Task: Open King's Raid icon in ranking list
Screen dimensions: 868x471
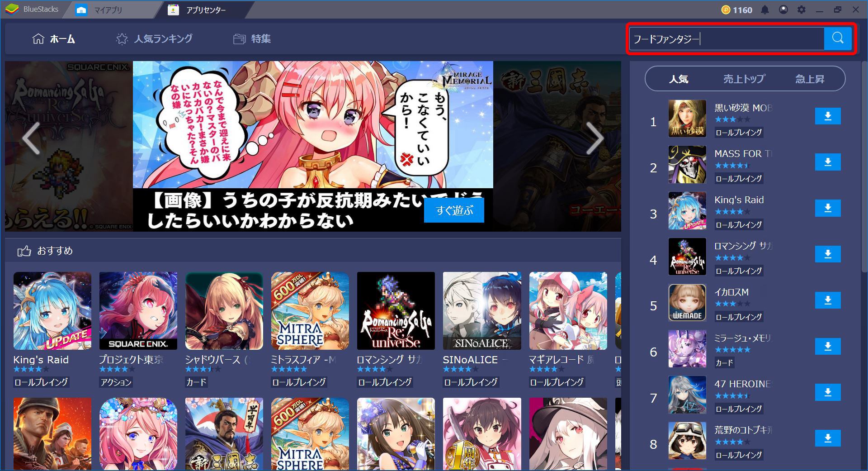Action: 687,210
